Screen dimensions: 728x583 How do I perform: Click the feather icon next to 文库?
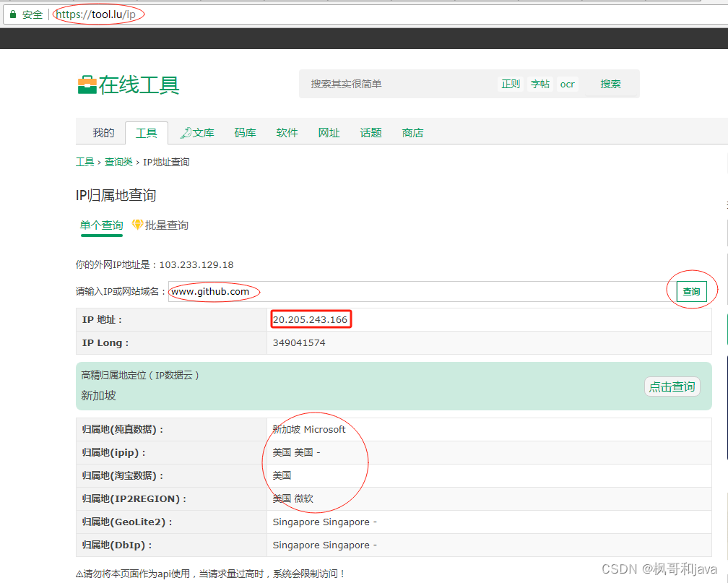[186, 133]
